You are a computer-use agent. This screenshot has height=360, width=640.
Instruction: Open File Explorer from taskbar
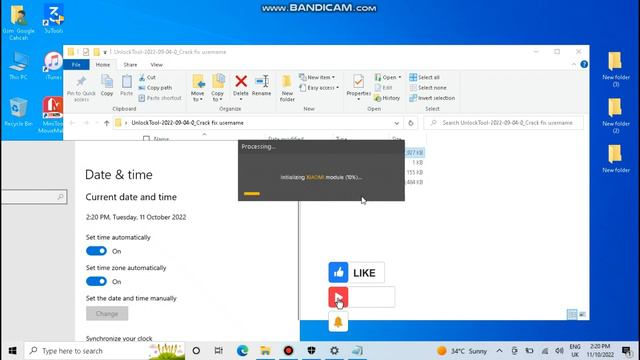pos(265,351)
